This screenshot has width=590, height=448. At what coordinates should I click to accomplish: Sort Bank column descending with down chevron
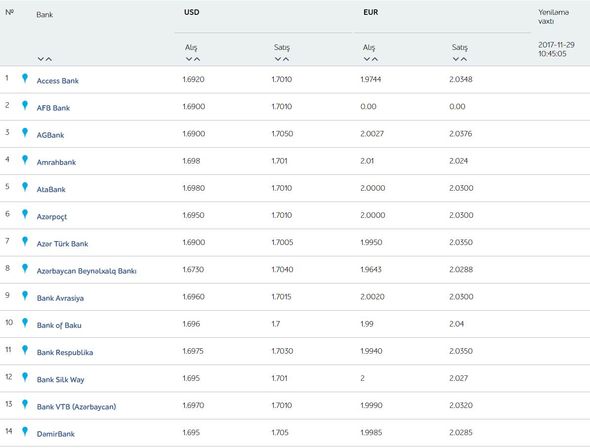[x=41, y=59]
